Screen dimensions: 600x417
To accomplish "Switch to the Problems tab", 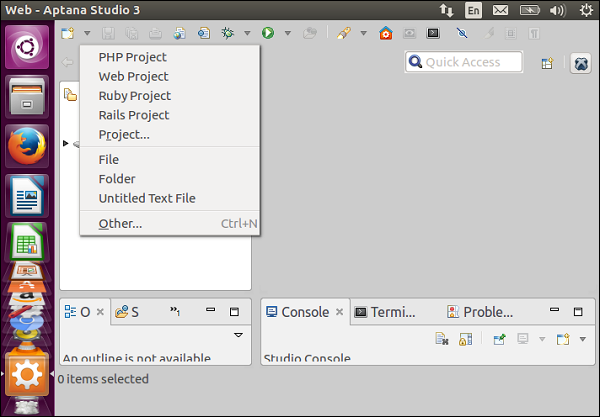I will point(480,312).
